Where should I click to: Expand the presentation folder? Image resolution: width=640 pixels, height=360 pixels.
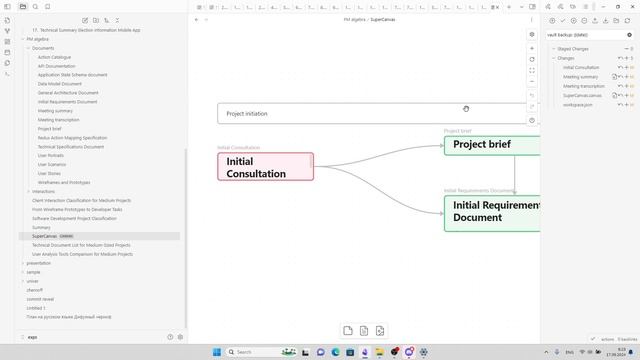tap(23, 263)
